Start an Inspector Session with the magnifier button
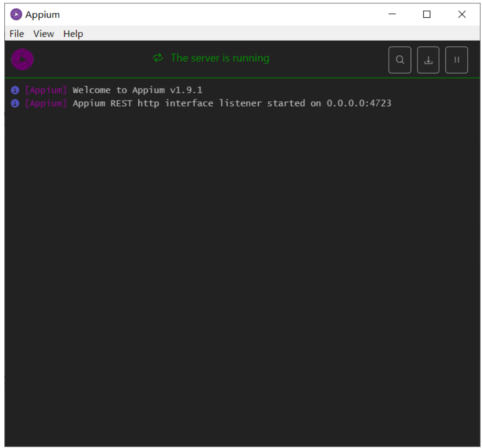Viewport: 482px width, 448px height. coord(400,60)
